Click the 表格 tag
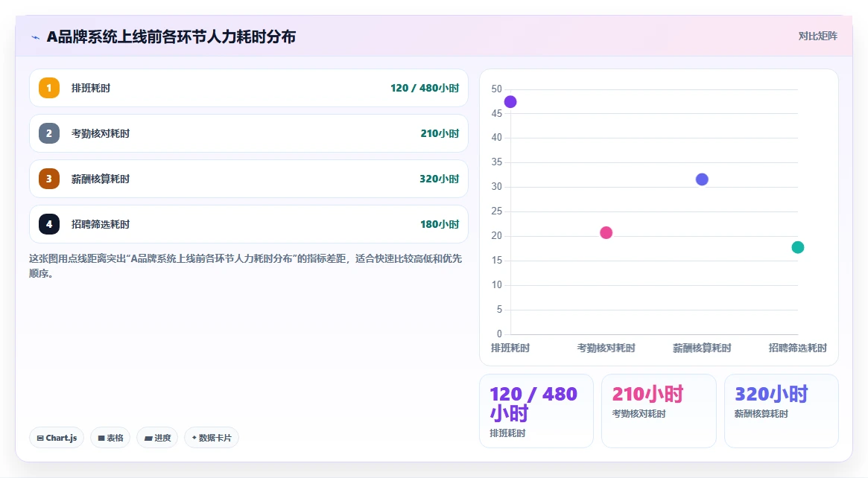Screen dimensions: 868x478 (x=110, y=438)
